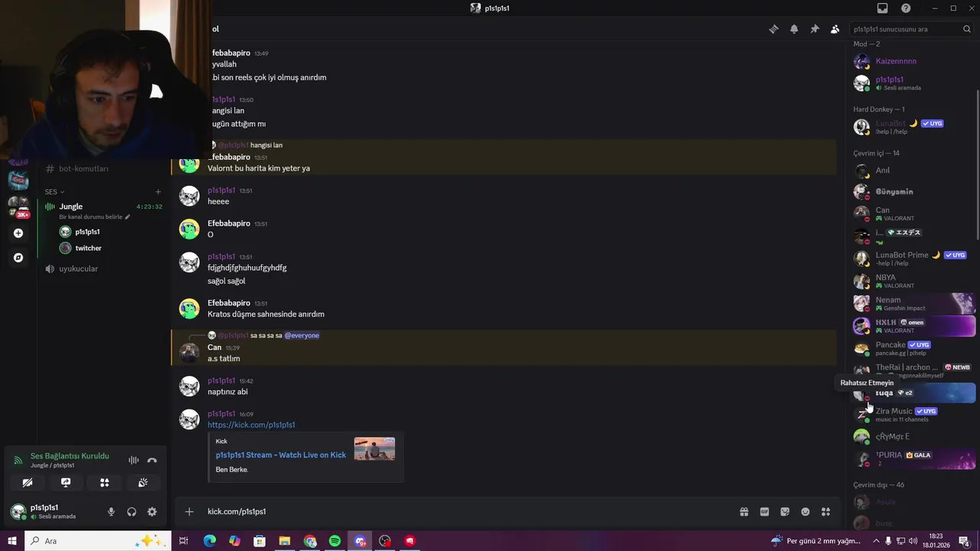This screenshot has height=551, width=980.
Task: Create channel with plus next to SES
Action: (158, 192)
